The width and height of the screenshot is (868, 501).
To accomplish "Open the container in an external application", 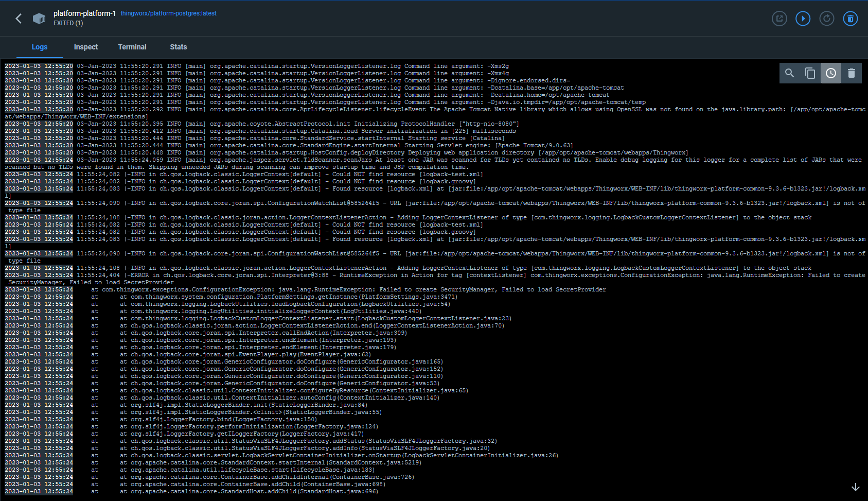I will (x=780, y=18).
